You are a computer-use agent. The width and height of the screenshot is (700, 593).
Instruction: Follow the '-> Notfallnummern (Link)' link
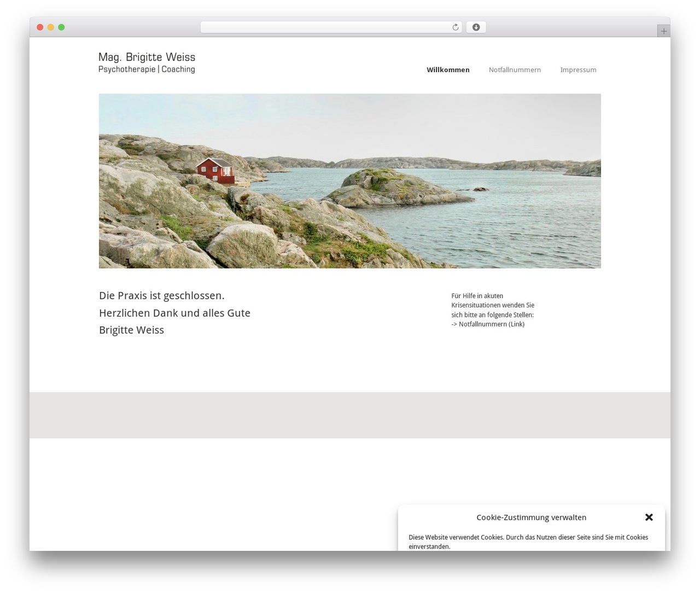click(488, 324)
